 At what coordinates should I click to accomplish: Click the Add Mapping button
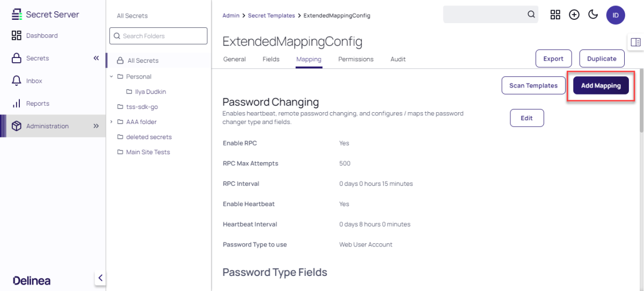601,85
